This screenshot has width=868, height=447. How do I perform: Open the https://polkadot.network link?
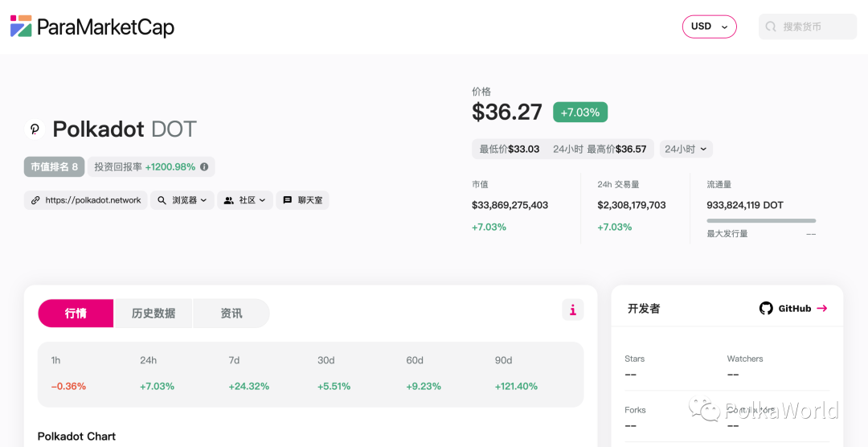pyautogui.click(x=86, y=200)
